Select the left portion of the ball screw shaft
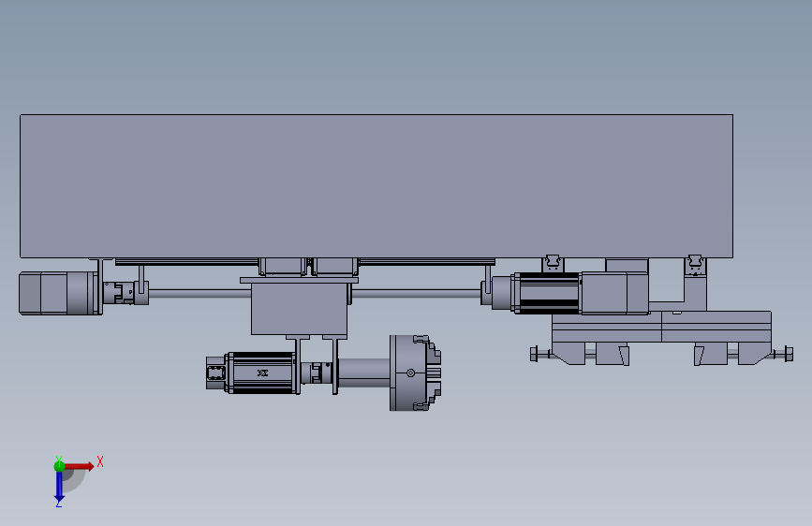The image size is (812, 526). [199, 294]
